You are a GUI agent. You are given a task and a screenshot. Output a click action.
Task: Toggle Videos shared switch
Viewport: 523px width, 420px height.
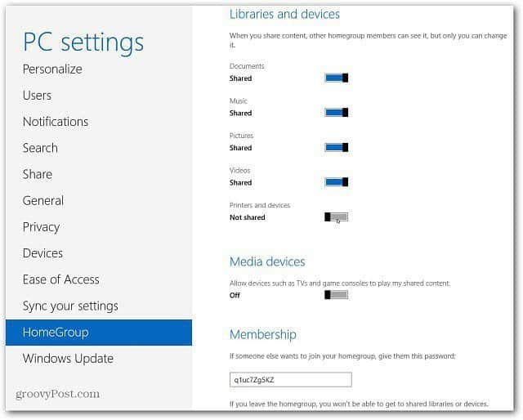click(x=336, y=182)
